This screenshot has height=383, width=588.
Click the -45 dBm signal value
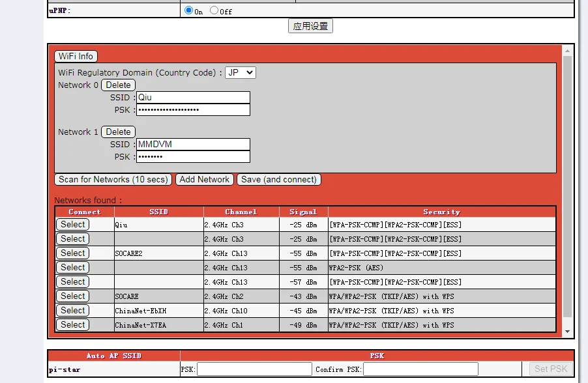tap(303, 311)
